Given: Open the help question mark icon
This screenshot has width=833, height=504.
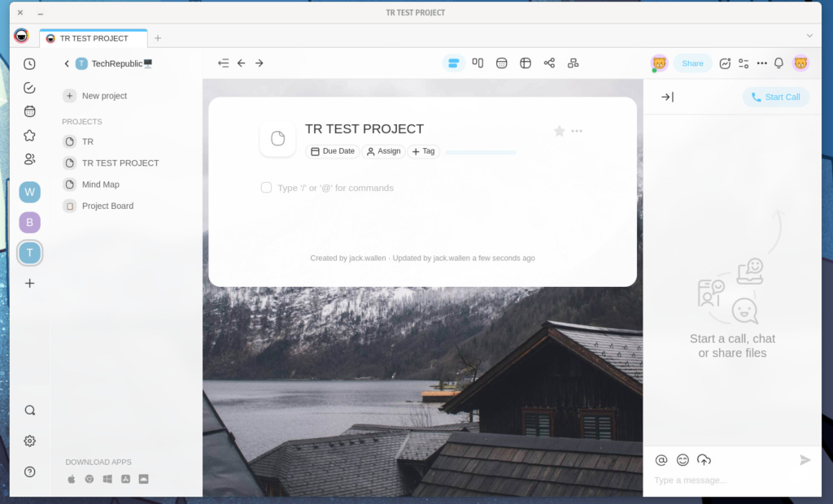Looking at the screenshot, I should point(30,471).
